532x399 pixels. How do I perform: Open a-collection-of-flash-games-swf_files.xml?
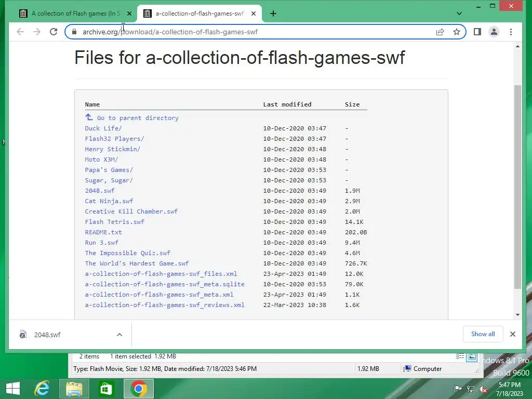(x=161, y=274)
